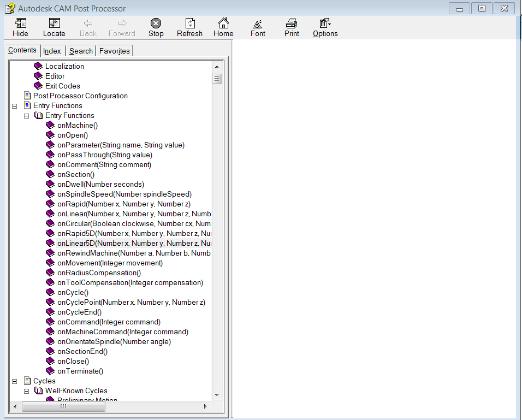
Task: Open the Options toolbar icon
Action: (325, 26)
